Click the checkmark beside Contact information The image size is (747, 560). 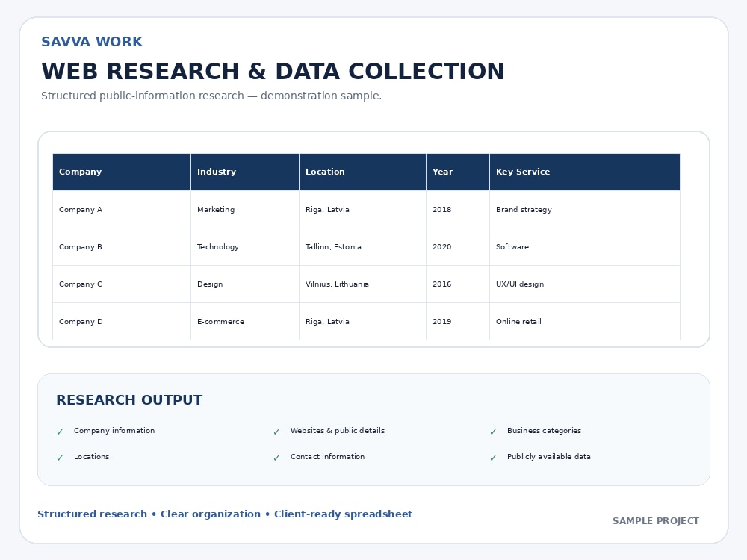(276, 458)
